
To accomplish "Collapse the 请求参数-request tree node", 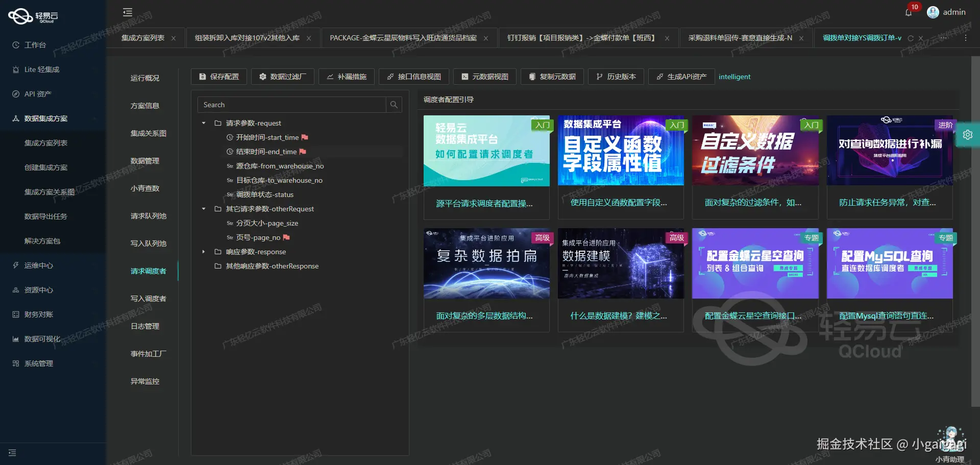I will 203,123.
